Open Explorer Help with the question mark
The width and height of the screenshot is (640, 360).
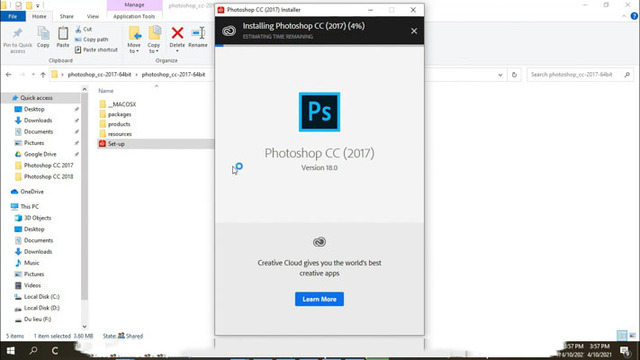tap(634, 16)
